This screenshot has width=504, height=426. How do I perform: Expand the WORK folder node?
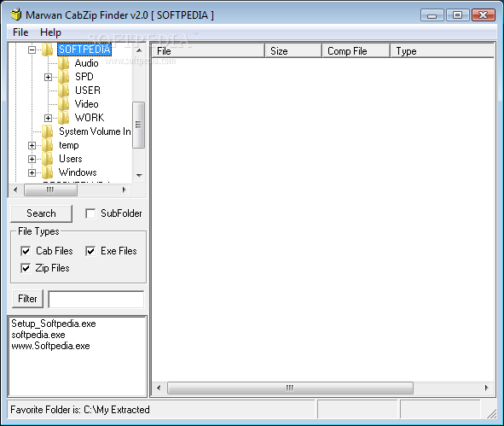click(48, 118)
